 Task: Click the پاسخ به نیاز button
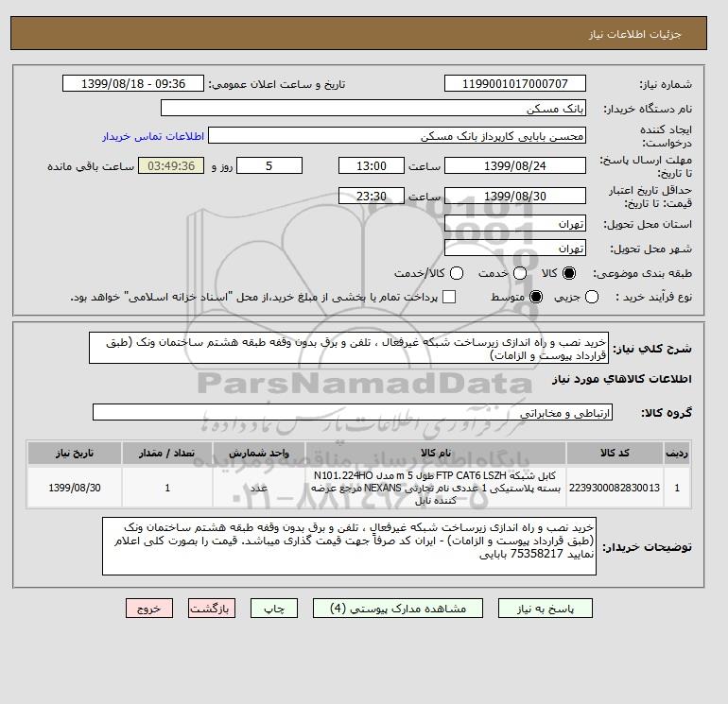click(546, 609)
